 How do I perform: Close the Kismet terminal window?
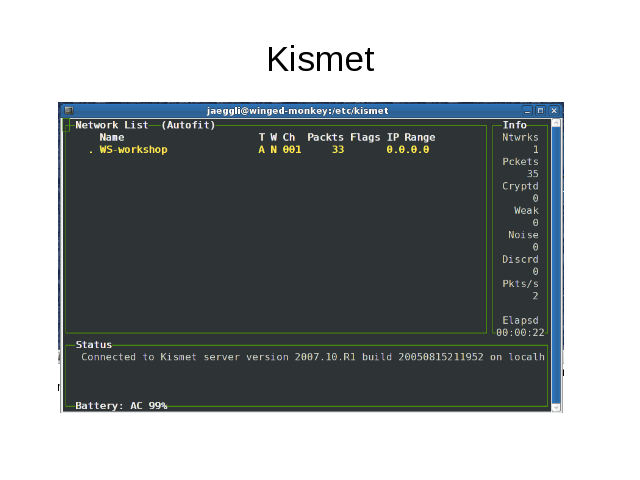point(553,110)
